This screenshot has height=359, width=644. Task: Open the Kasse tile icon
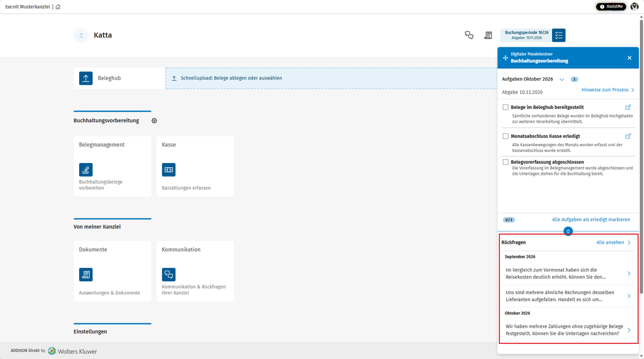169,170
